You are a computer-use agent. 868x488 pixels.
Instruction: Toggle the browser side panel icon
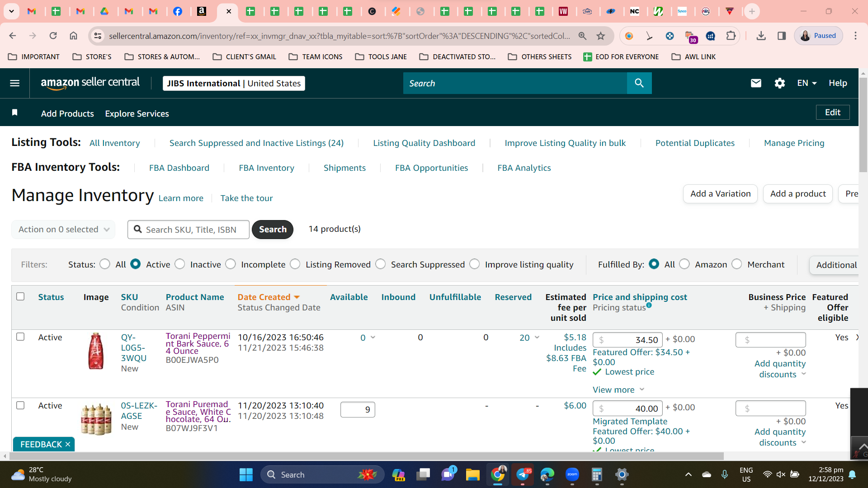tap(781, 36)
